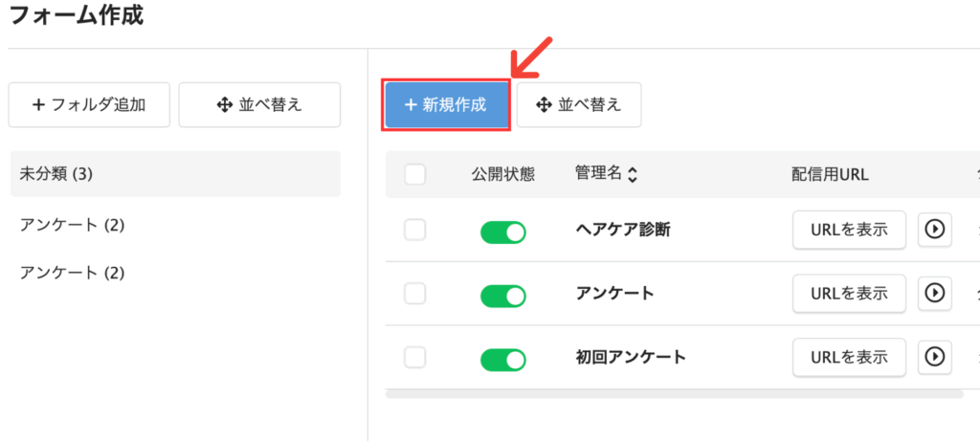Click the play icon in the アンケート row
The width and height of the screenshot is (980, 441).
(x=934, y=293)
